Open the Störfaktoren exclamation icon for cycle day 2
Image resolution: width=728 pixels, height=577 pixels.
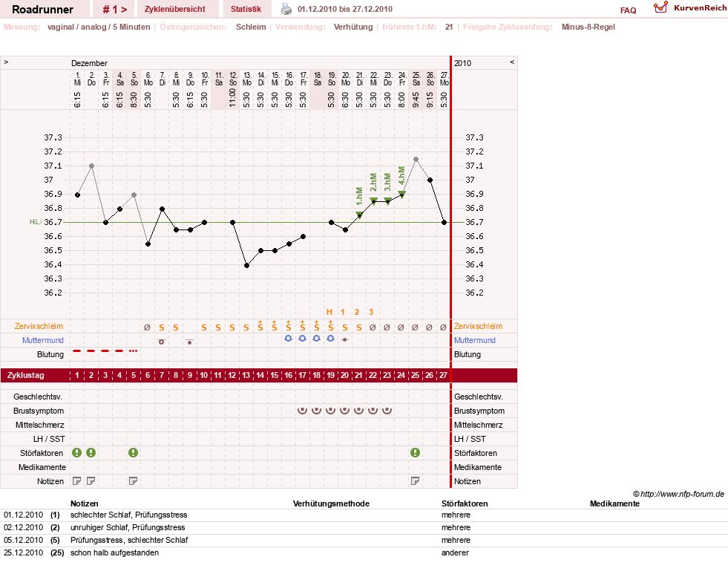(91, 452)
